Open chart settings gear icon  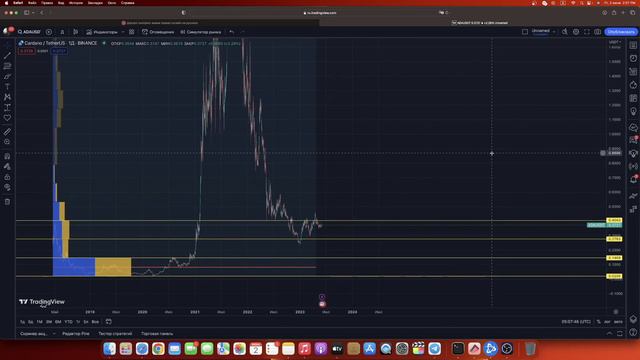coord(576,31)
